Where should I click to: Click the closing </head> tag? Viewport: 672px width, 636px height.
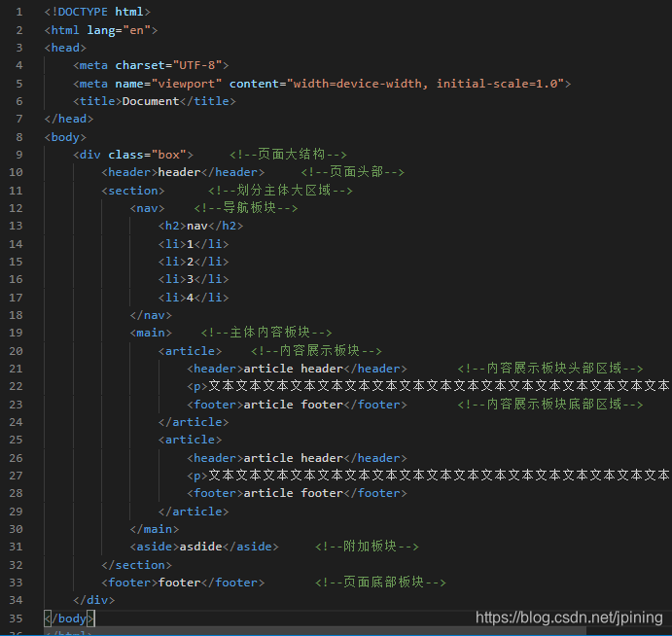[69, 119]
